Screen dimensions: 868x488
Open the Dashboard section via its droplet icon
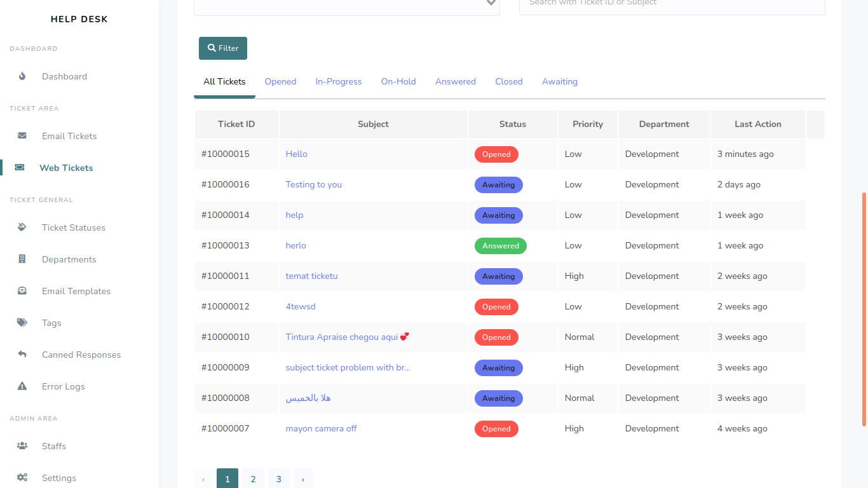(x=22, y=76)
